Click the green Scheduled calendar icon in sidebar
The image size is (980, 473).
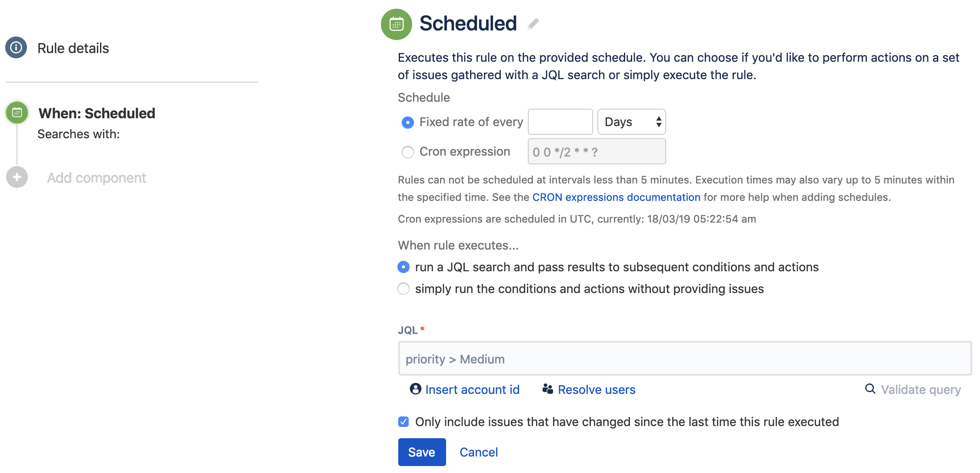coord(17,113)
